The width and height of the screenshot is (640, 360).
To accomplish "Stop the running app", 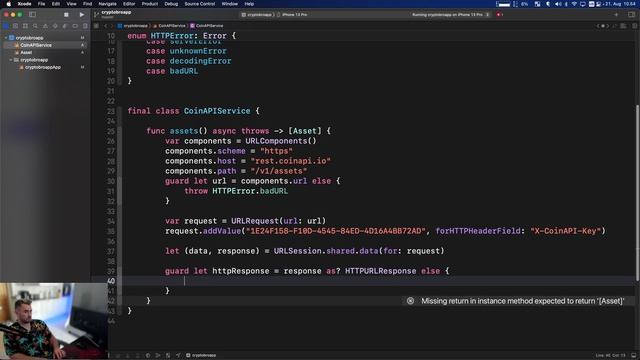I will (66, 15).
